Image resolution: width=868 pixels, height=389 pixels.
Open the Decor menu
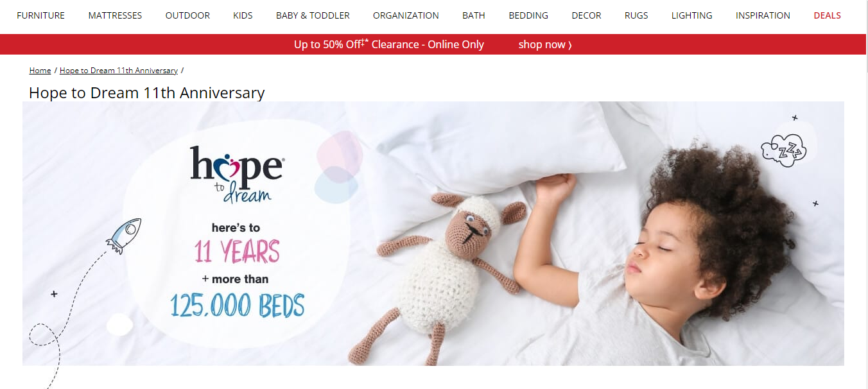(x=586, y=15)
